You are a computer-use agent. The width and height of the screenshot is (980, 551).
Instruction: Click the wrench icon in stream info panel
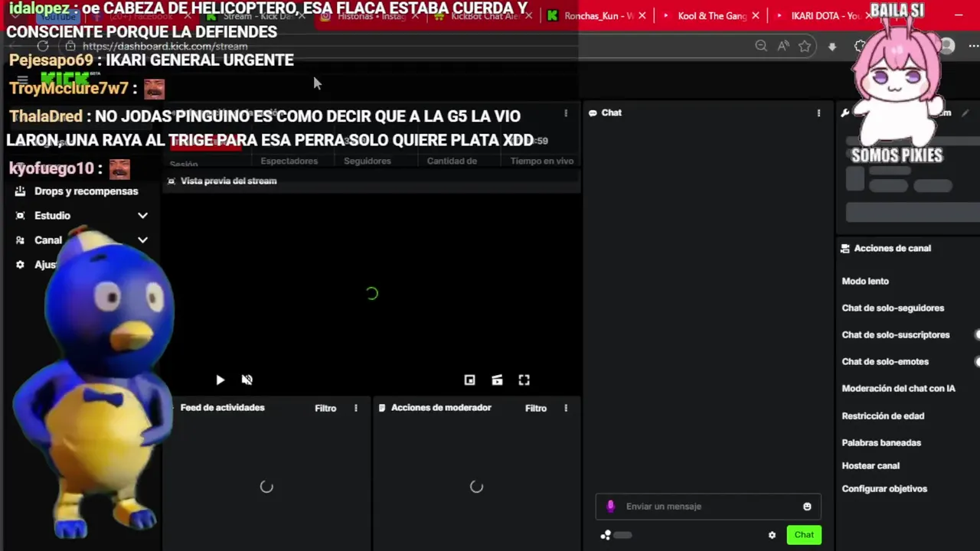[845, 112]
